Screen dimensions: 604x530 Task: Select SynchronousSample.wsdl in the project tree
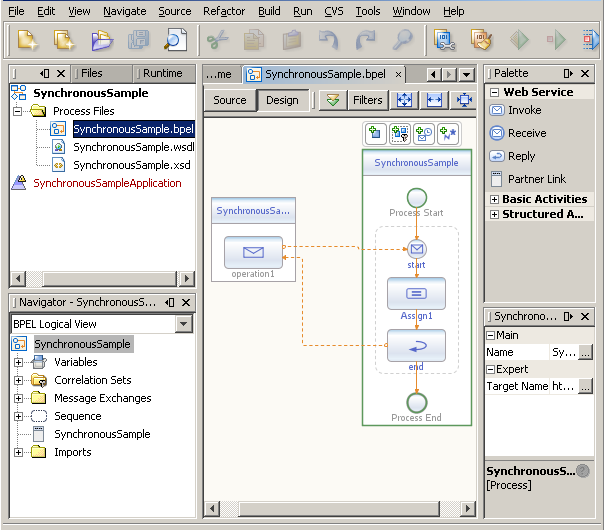tap(133, 147)
